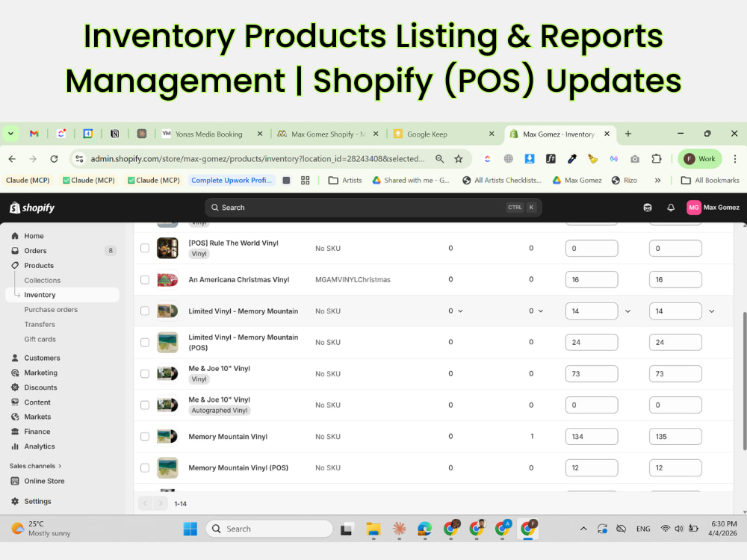Open Gift cards in sidebar
Viewport: 747px width, 560px height.
point(40,339)
